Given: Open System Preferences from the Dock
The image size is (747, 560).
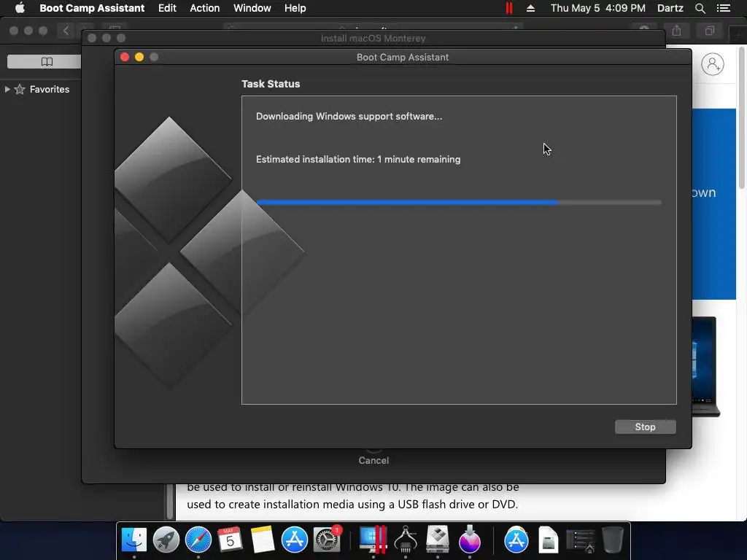Looking at the screenshot, I should tap(326, 540).
